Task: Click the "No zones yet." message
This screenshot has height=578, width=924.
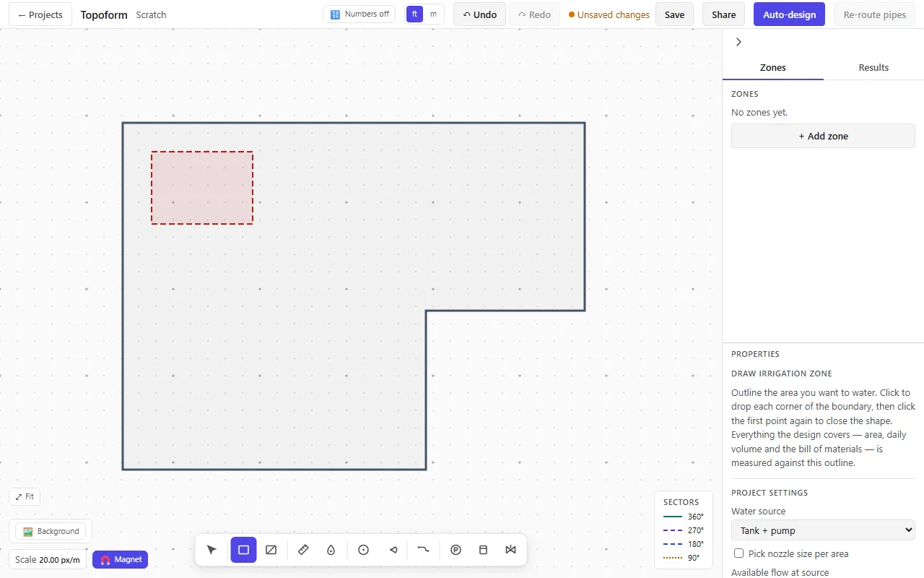Action: tap(759, 113)
